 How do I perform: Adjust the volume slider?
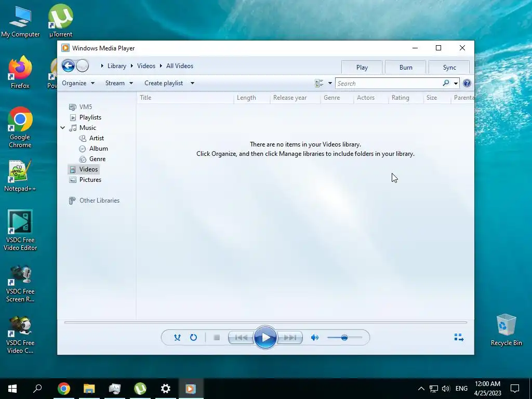[x=344, y=338]
